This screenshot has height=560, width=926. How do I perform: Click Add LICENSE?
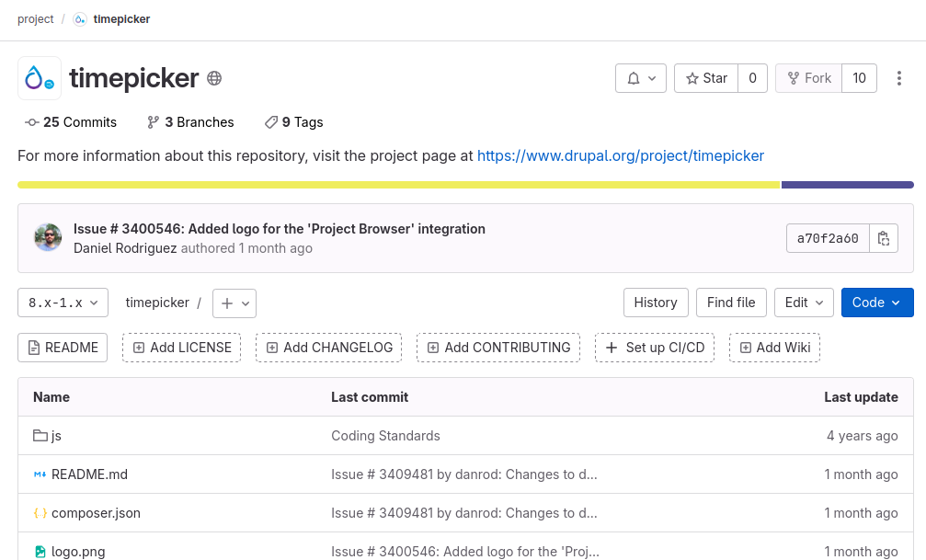point(182,348)
